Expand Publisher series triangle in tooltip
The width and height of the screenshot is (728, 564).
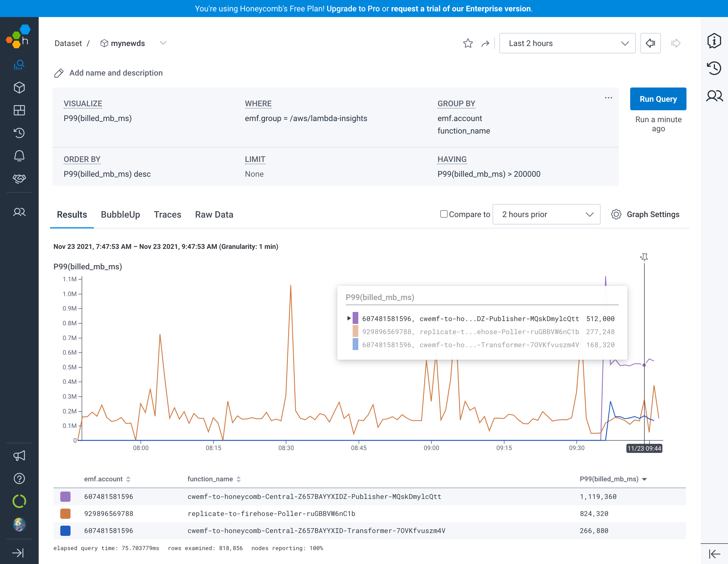(x=349, y=318)
